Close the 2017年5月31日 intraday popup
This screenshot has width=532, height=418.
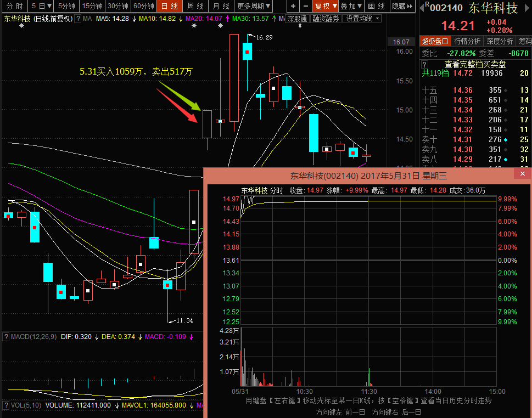pos(523,173)
